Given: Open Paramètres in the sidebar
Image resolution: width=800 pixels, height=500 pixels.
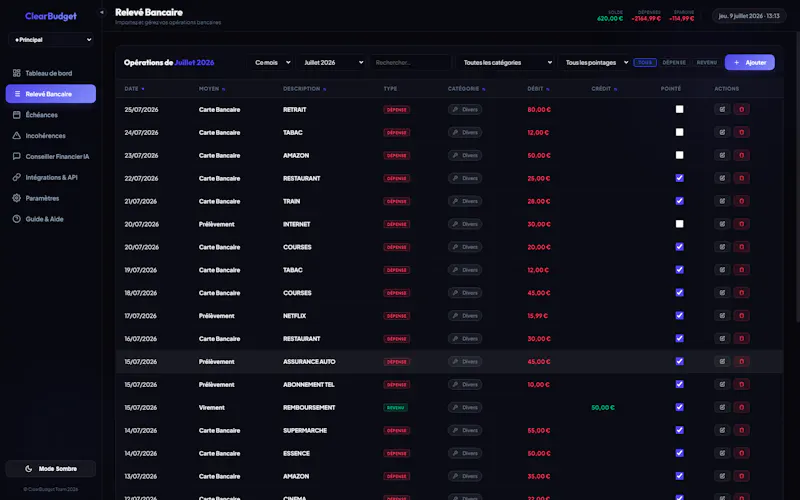Looking at the screenshot, I should 51,198.
